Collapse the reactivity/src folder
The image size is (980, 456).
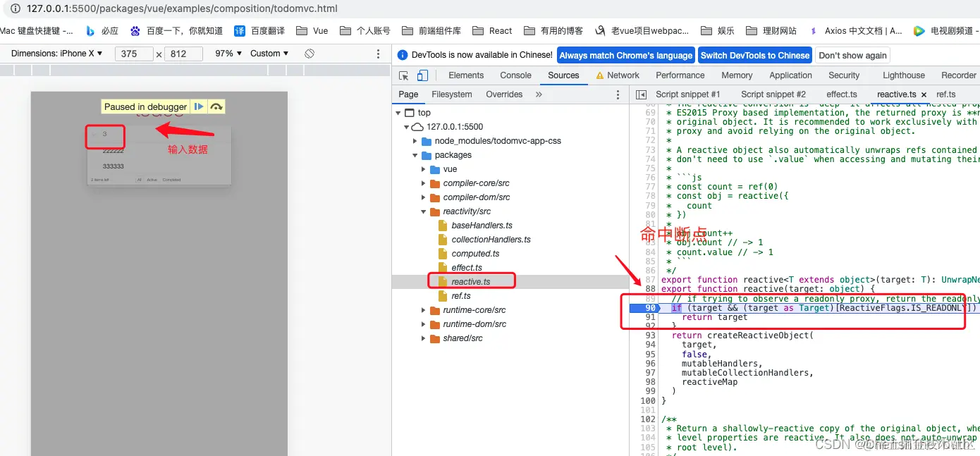tap(424, 211)
